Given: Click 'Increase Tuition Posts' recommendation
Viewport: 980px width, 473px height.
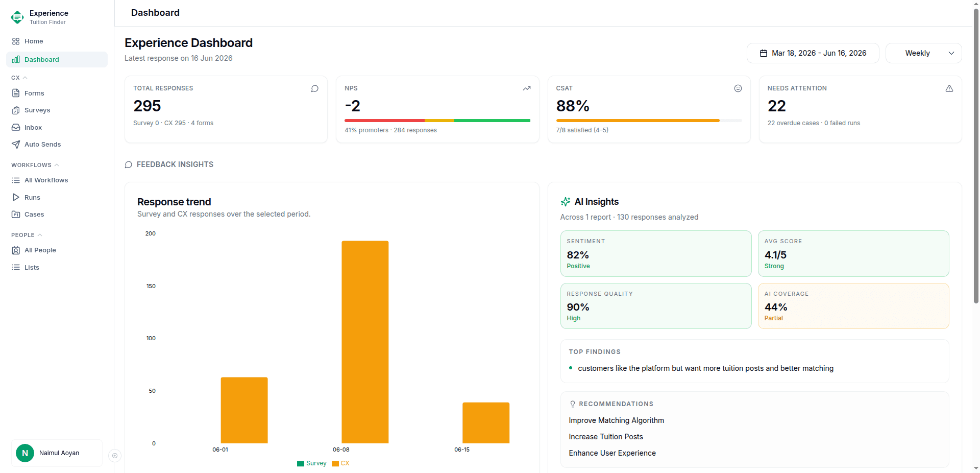Looking at the screenshot, I should click(606, 437).
